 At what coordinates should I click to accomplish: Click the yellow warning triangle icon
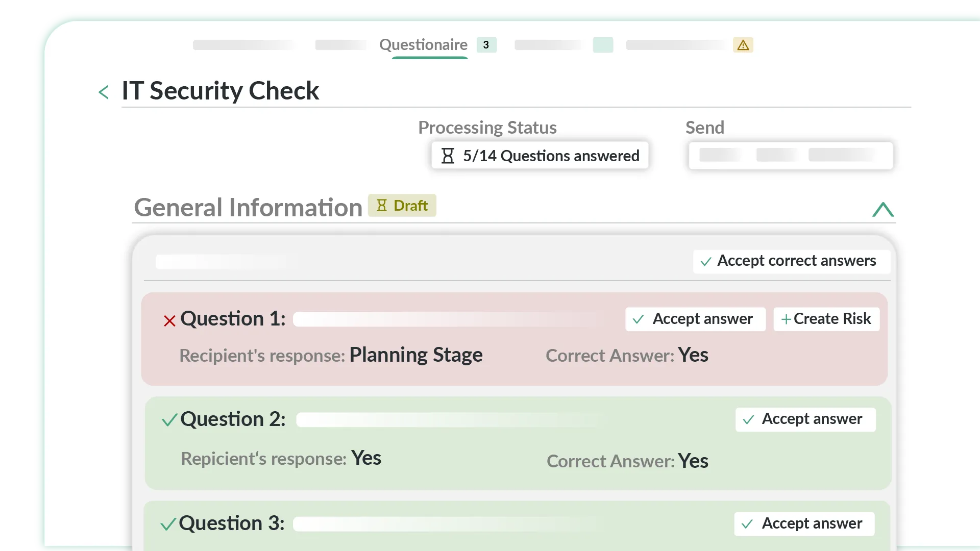pyautogui.click(x=743, y=45)
